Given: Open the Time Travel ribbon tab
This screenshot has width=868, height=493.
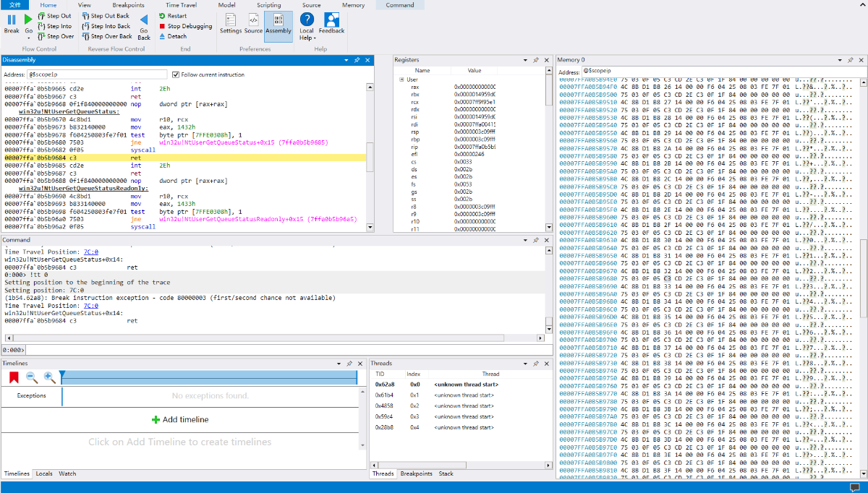Looking at the screenshot, I should coord(181,5).
